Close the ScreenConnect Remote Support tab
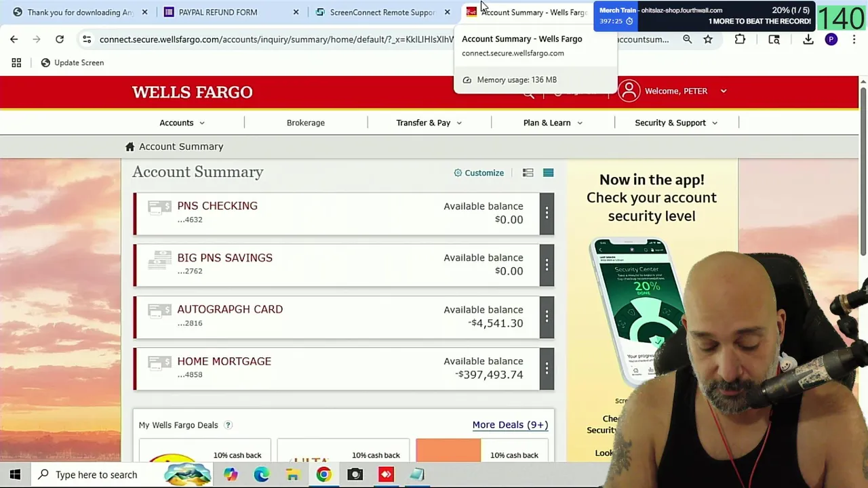The height and width of the screenshot is (488, 868). [447, 12]
